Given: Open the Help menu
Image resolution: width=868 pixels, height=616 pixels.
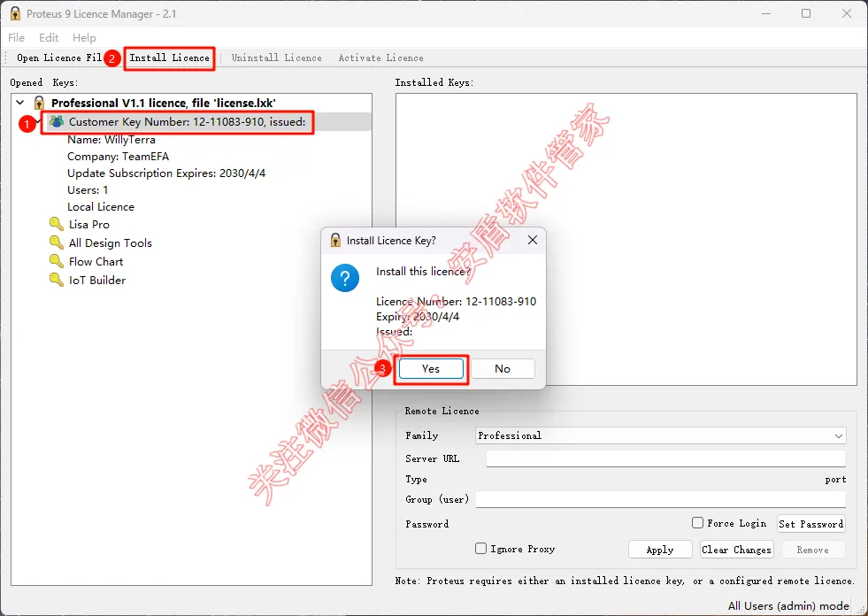Looking at the screenshot, I should [x=84, y=38].
